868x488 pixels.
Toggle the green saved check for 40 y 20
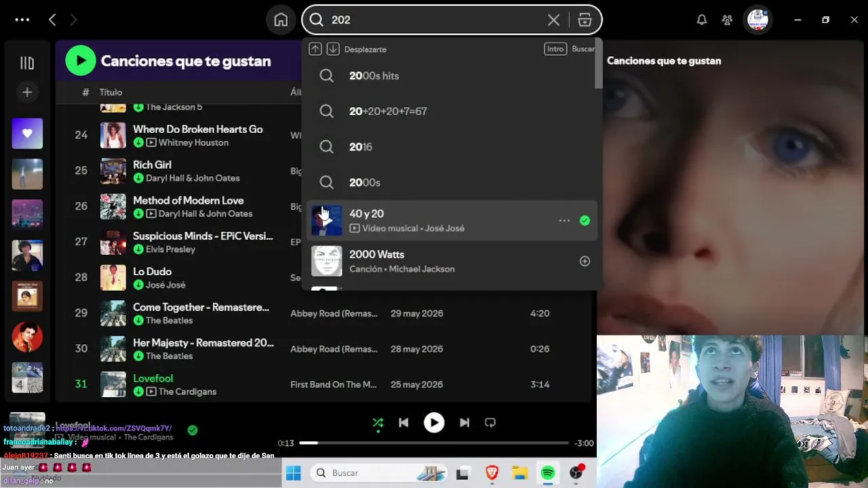click(x=585, y=221)
